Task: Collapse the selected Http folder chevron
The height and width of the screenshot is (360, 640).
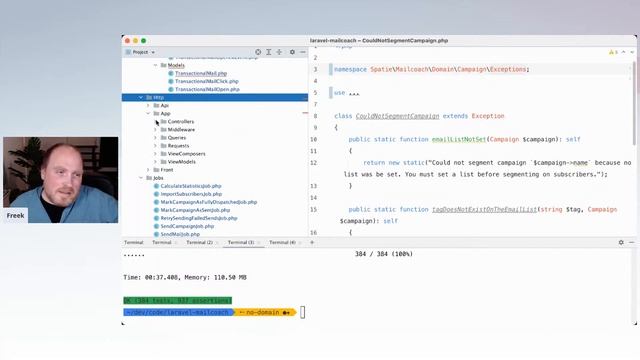Action: click(141, 98)
